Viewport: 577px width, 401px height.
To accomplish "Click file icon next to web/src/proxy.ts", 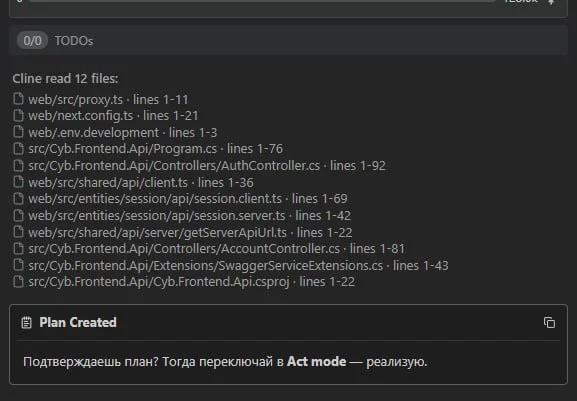I will 18,99.
